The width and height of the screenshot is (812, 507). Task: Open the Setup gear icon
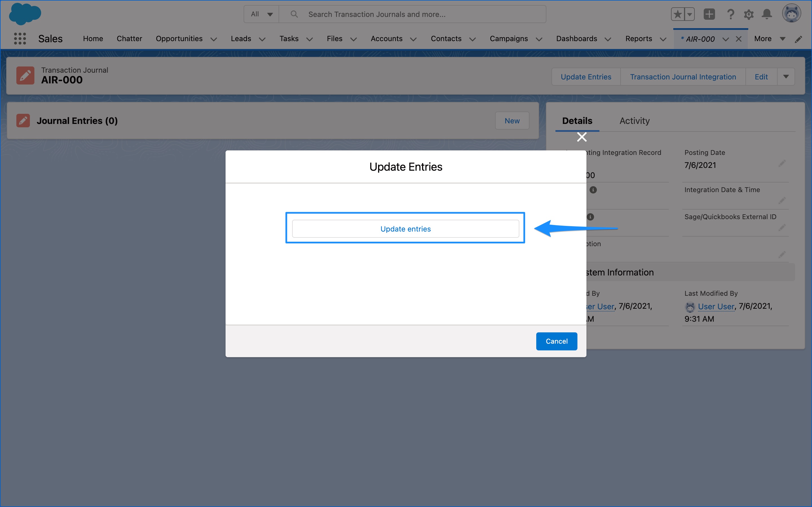click(749, 14)
